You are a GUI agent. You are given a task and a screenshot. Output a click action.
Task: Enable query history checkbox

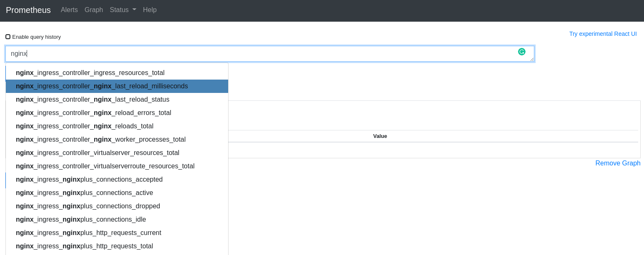pyautogui.click(x=8, y=37)
